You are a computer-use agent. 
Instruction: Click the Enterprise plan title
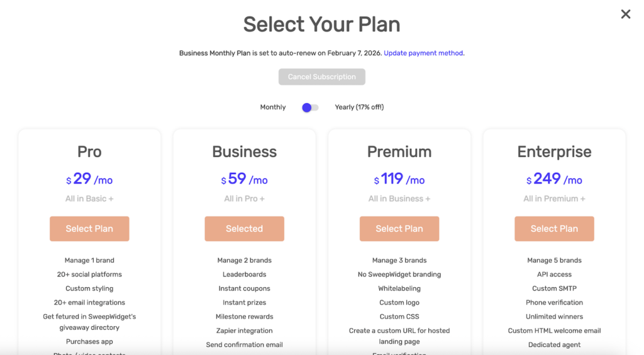point(554,152)
